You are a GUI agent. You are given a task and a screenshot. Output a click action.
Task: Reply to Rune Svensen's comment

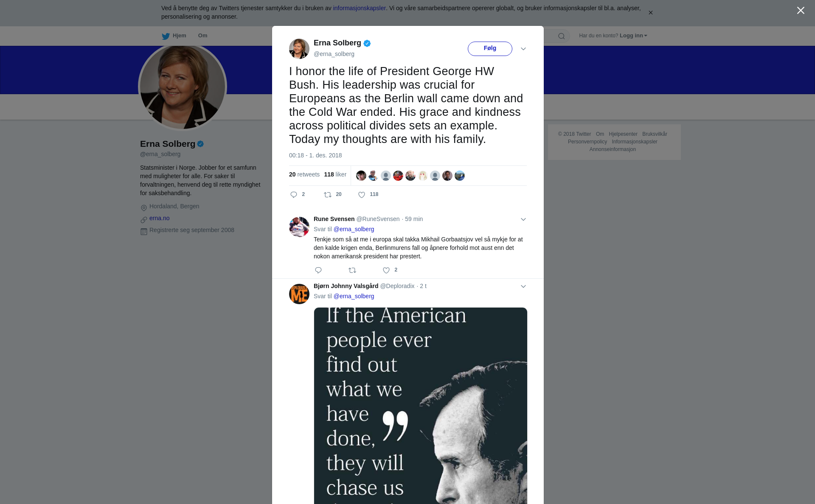pos(318,270)
